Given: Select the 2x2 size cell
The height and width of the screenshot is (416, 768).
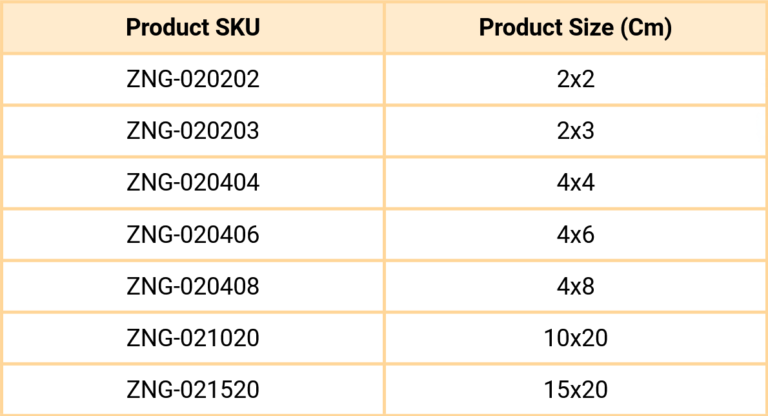Looking at the screenshot, I should click(x=575, y=79).
